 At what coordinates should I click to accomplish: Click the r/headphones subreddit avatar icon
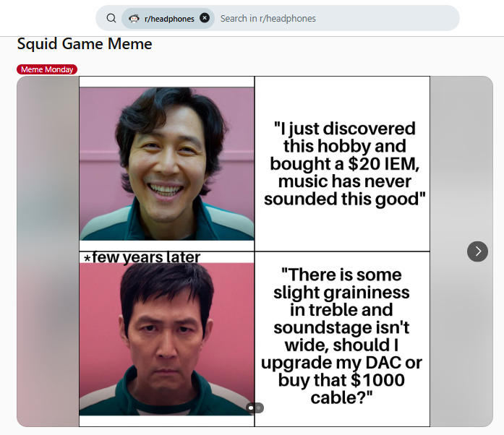tap(134, 18)
